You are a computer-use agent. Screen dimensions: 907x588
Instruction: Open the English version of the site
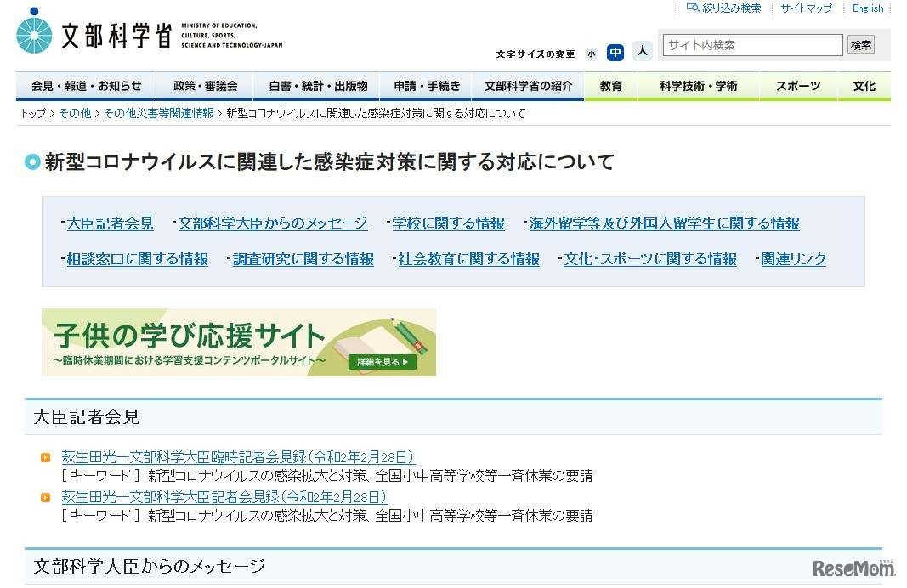click(867, 8)
